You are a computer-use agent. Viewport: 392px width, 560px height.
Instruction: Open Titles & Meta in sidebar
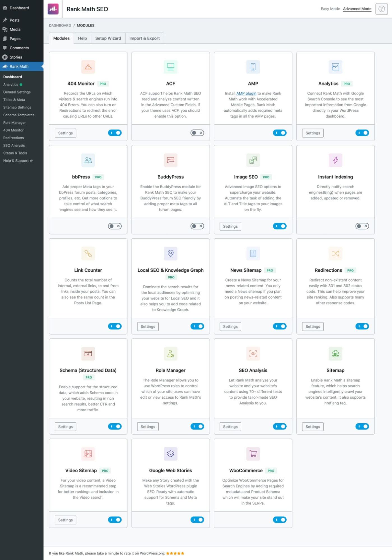[x=14, y=100]
